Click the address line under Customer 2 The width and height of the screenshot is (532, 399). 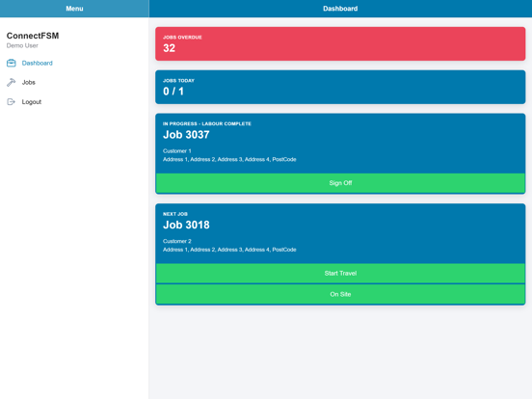[x=229, y=250]
